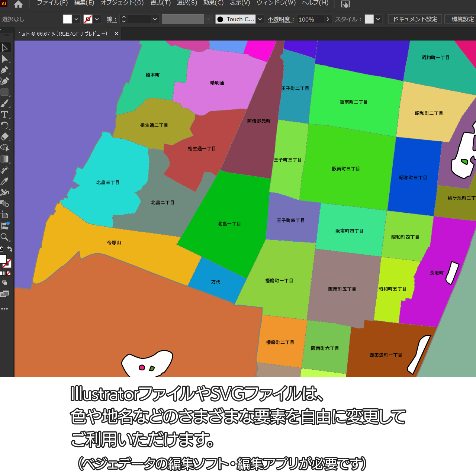Toggle default fill and stroke
This screenshot has height=476, width=476.
[x=1, y=249]
